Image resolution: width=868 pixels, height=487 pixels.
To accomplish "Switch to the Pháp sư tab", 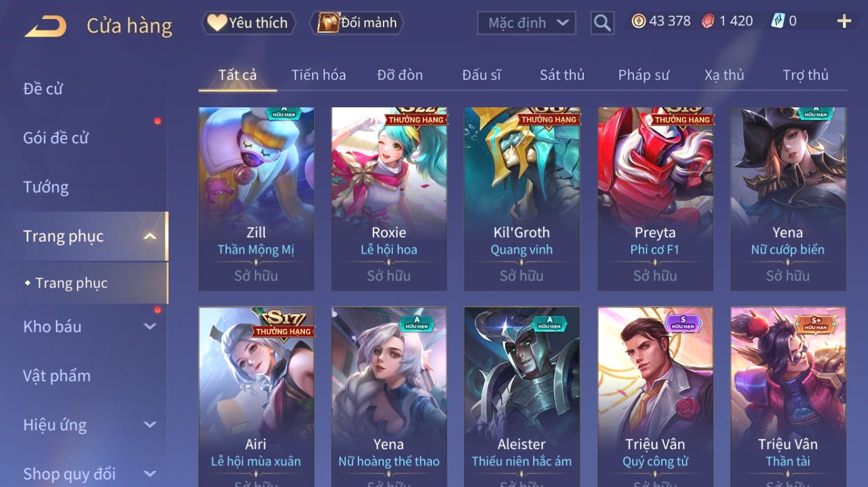I will [643, 75].
